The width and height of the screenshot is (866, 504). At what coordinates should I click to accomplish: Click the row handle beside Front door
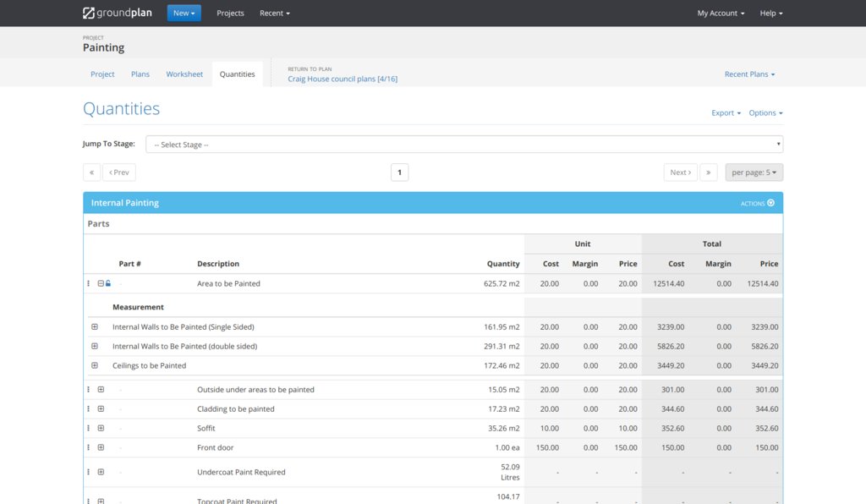click(88, 448)
